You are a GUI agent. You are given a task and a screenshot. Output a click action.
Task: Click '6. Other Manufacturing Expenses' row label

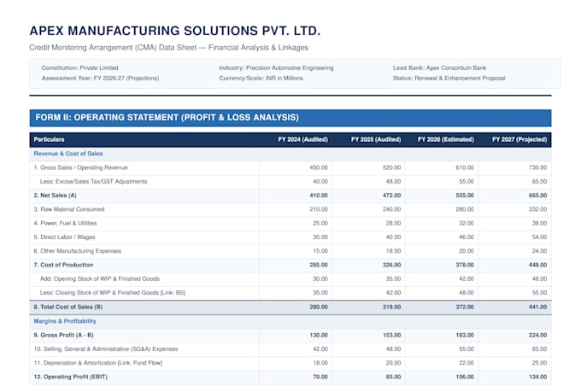pyautogui.click(x=78, y=251)
